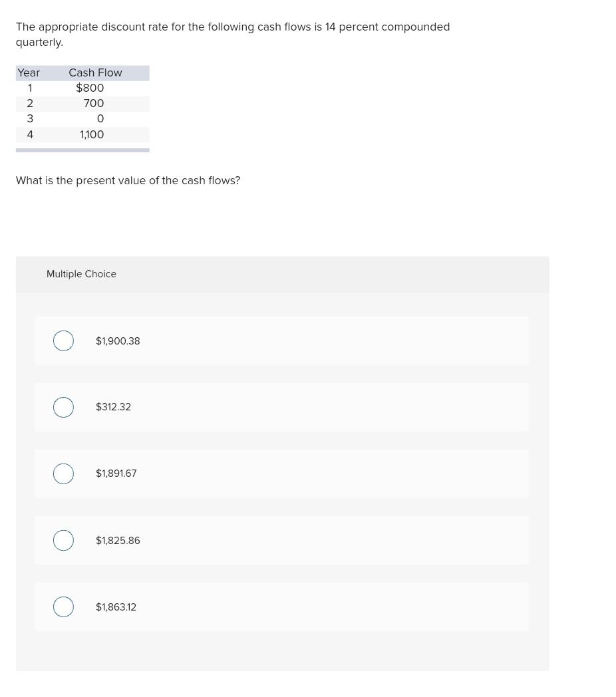This screenshot has height=697, width=616.
Task: Click the 1,100 cash flow cell
Action: [92, 134]
